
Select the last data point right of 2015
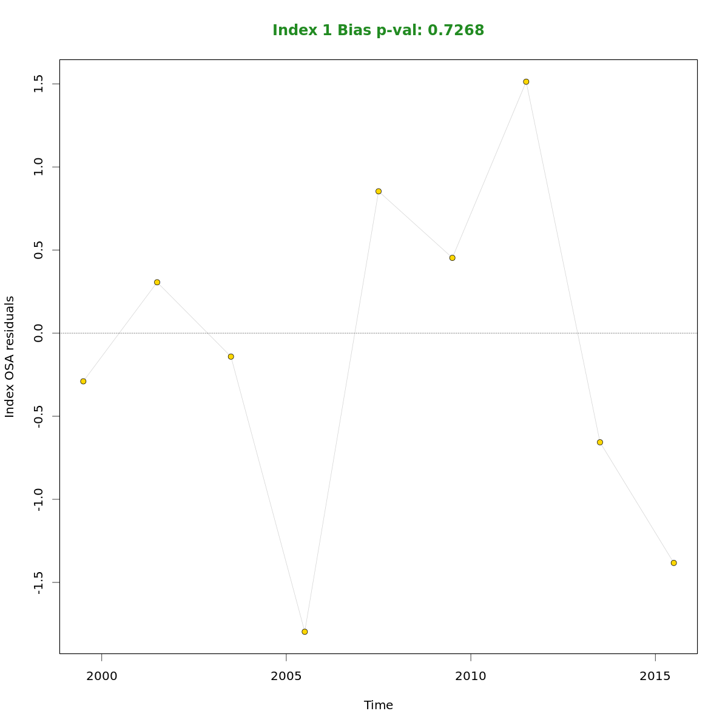(x=673, y=563)
